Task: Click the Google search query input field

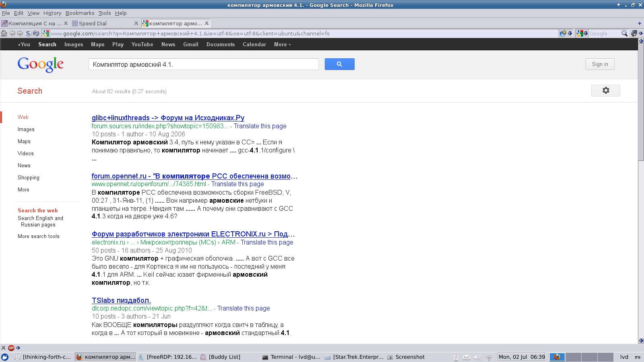Action: pyautogui.click(x=203, y=64)
